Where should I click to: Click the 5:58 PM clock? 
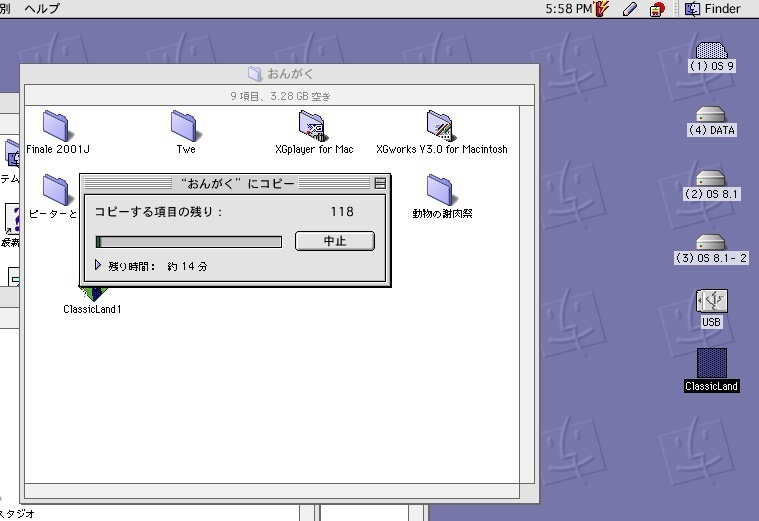point(569,9)
